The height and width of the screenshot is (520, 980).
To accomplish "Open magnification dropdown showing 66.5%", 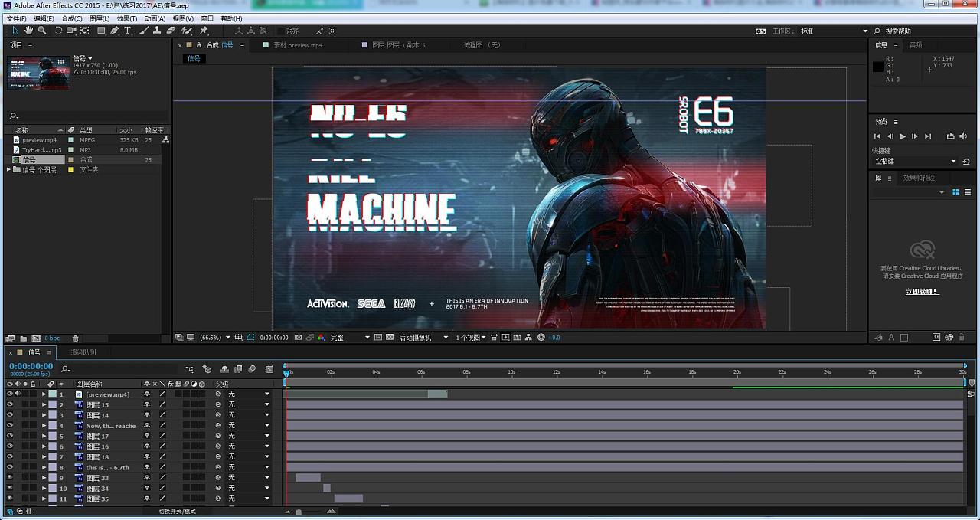I will click(214, 337).
